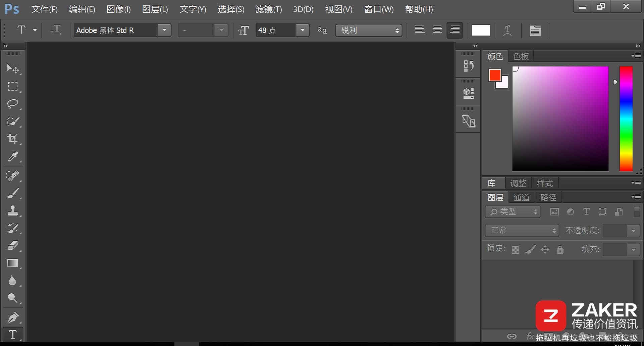Click the rainbow hue slider bar
This screenshot has width=644, height=346.
coord(626,118)
